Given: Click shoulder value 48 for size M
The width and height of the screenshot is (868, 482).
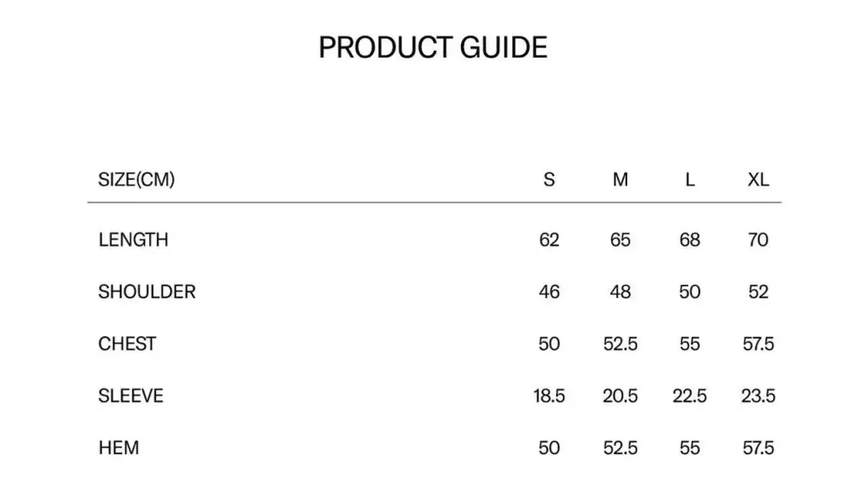Looking at the screenshot, I should tap(620, 291).
